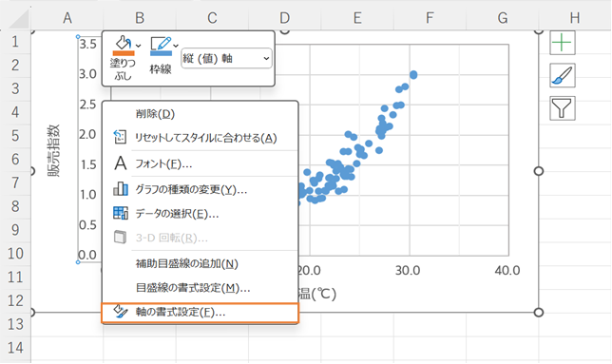Click the グラフの種類の変更 bar chart icon
Image resolution: width=612 pixels, height=364 pixels.
(x=120, y=189)
